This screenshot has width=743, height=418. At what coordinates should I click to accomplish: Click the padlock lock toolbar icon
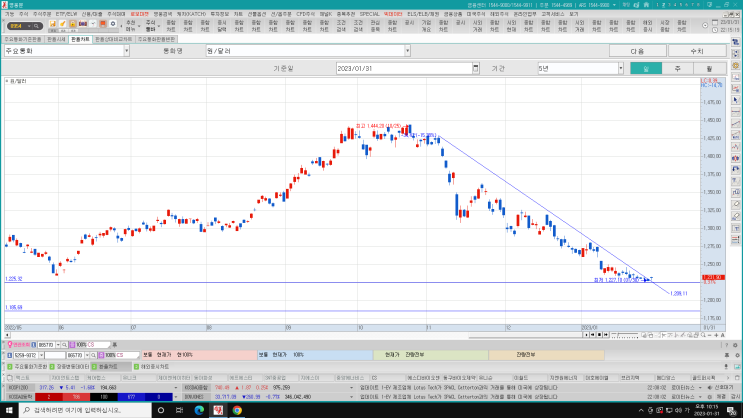(72, 24)
